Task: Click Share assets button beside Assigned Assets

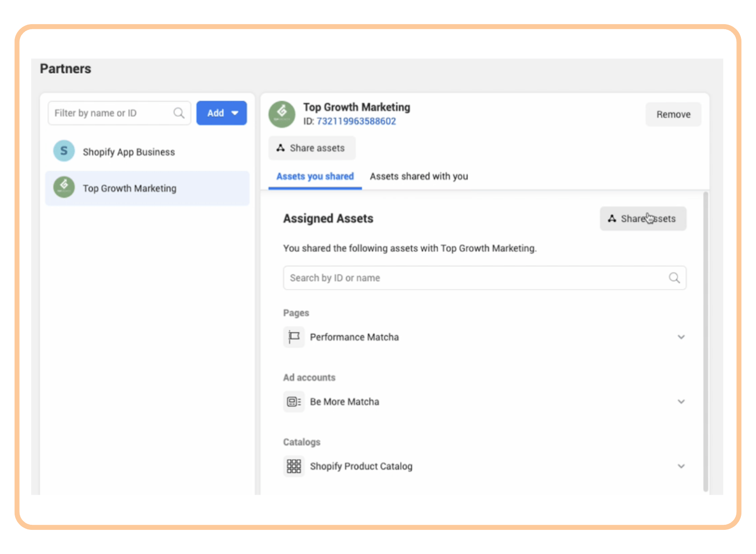Action: (643, 219)
